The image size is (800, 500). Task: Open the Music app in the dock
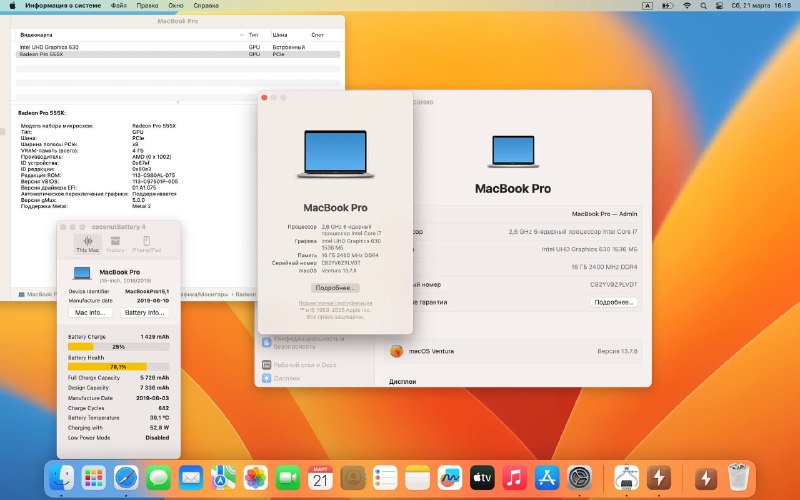(515, 478)
